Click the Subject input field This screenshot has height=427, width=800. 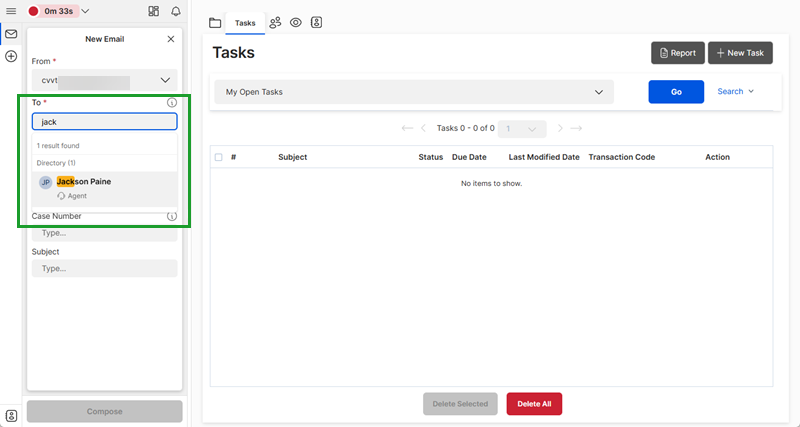pyautogui.click(x=104, y=269)
